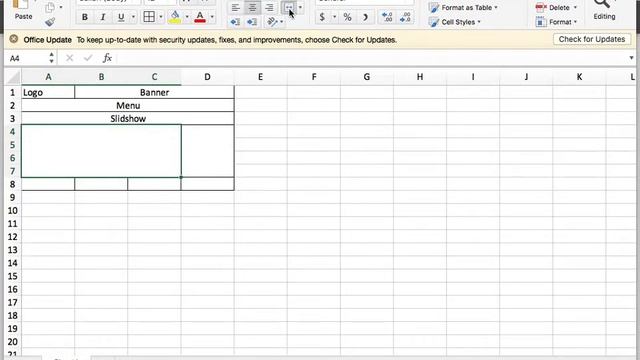640x360 pixels.
Task: Click the Name Box showing A4
Action: (25, 58)
